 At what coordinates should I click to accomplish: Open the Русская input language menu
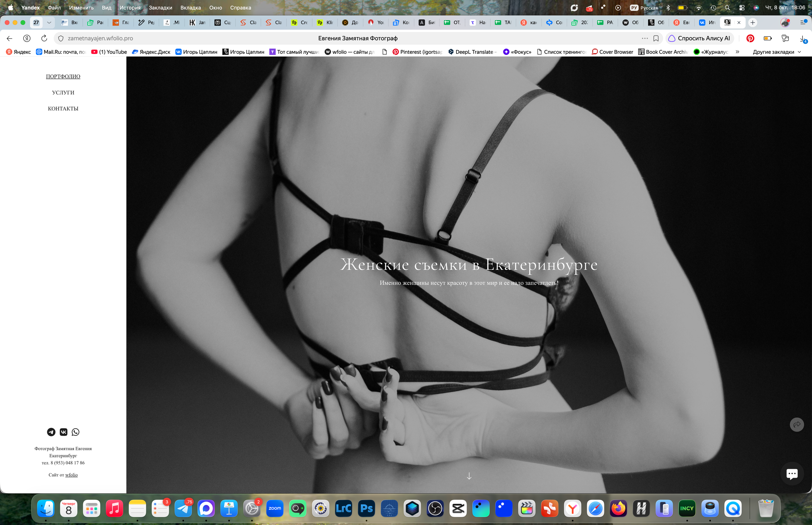(x=644, y=8)
